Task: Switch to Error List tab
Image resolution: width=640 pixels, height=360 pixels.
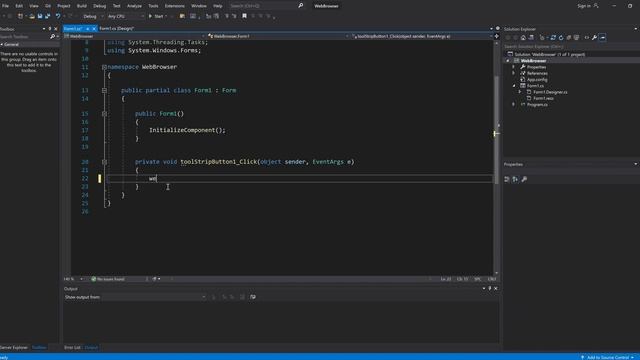Action: (x=72, y=348)
